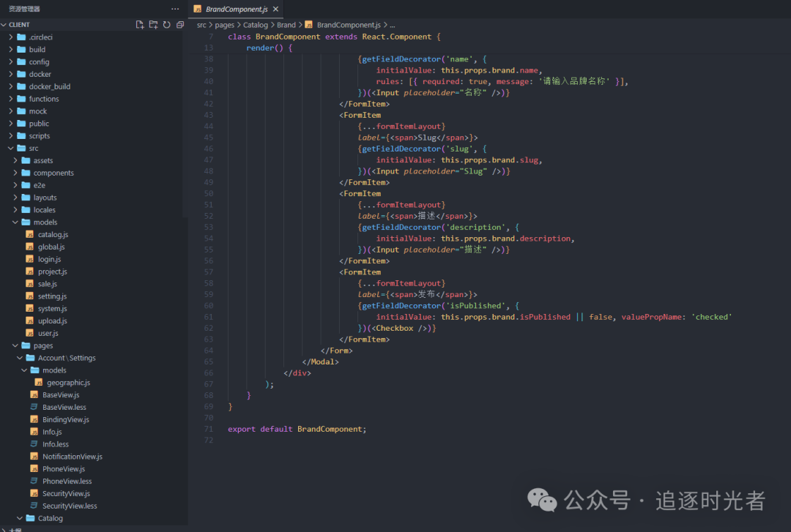Collapse the Account\Settings folder
Viewport: 791px width, 532px height.
[x=20, y=358]
